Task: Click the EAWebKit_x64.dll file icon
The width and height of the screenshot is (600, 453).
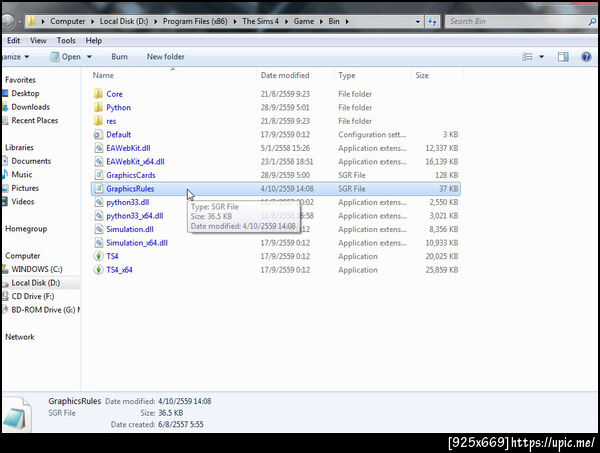Action: point(98,161)
